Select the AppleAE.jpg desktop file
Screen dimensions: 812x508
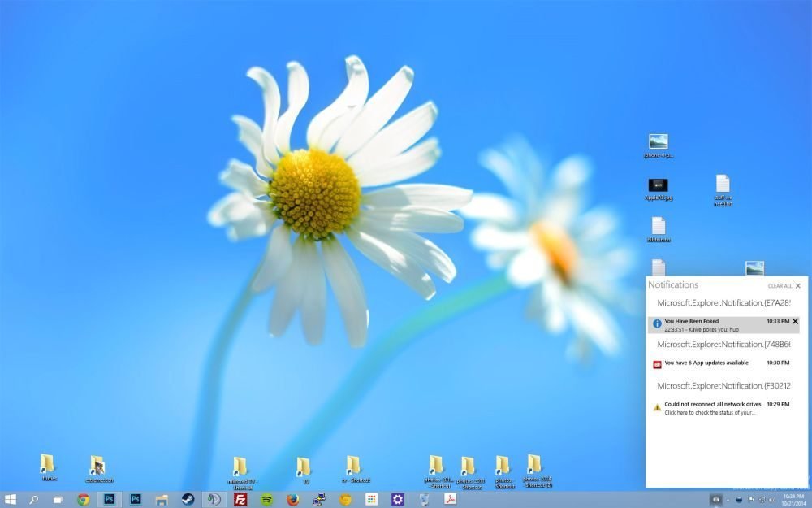[659, 189]
